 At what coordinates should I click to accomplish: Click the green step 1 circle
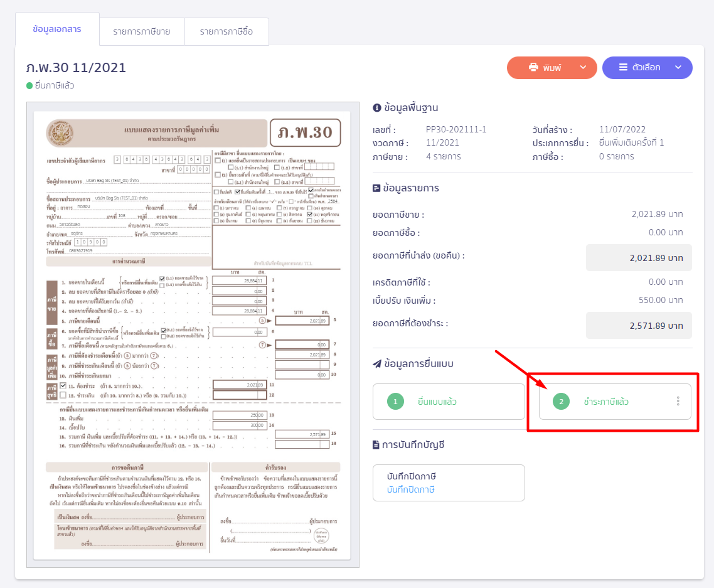395,402
